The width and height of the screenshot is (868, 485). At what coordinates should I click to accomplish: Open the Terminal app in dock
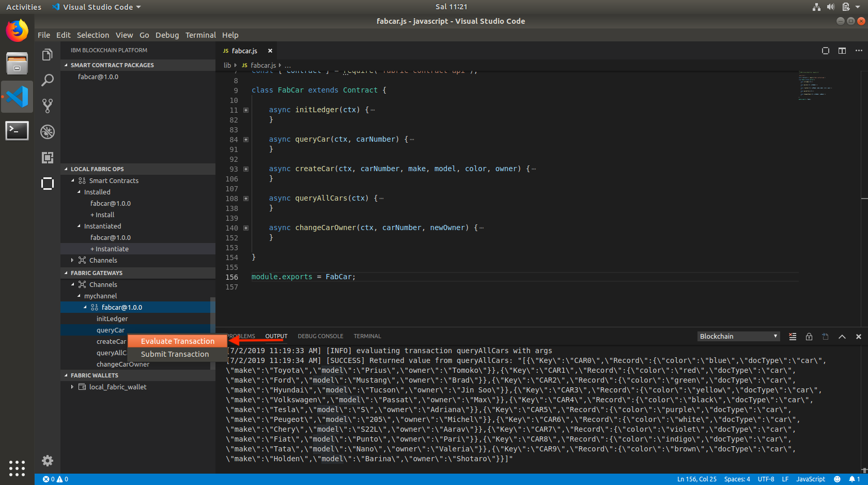[x=17, y=130]
